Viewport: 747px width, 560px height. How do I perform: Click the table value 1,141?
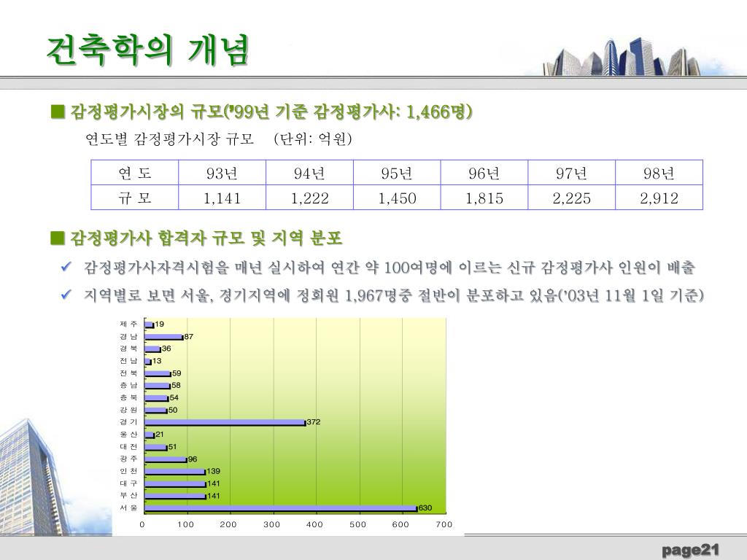point(222,198)
